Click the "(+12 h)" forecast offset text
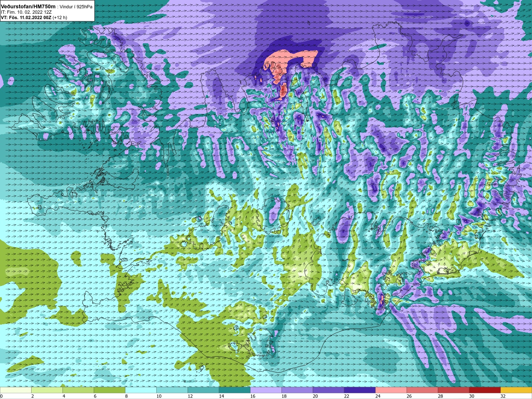Viewport: 532px width, 399px height. coord(60,18)
